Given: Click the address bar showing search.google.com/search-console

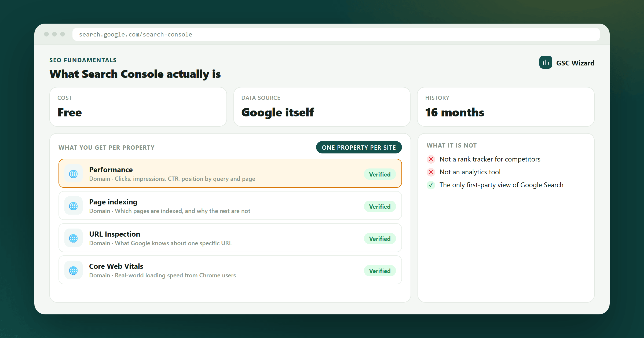Looking at the screenshot, I should tap(336, 34).
